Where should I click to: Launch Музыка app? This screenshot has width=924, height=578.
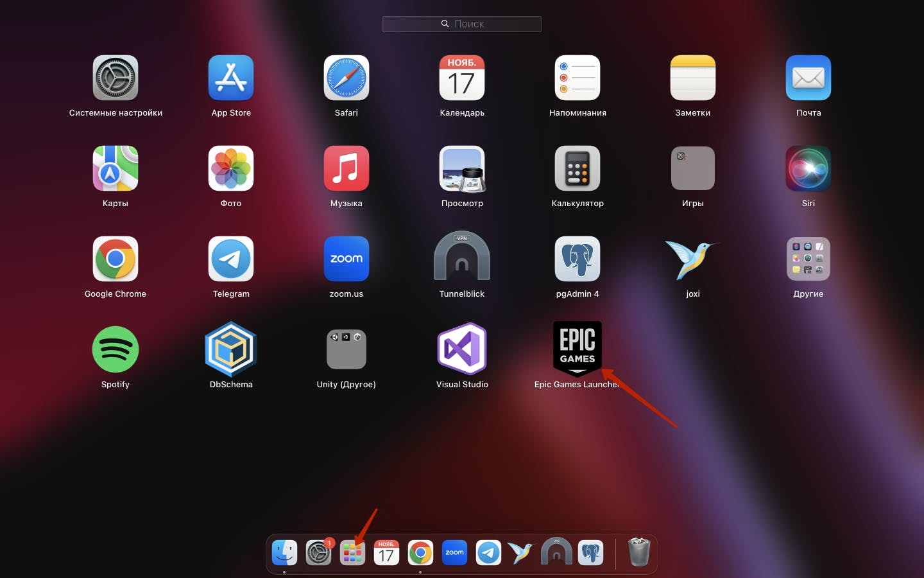click(346, 168)
